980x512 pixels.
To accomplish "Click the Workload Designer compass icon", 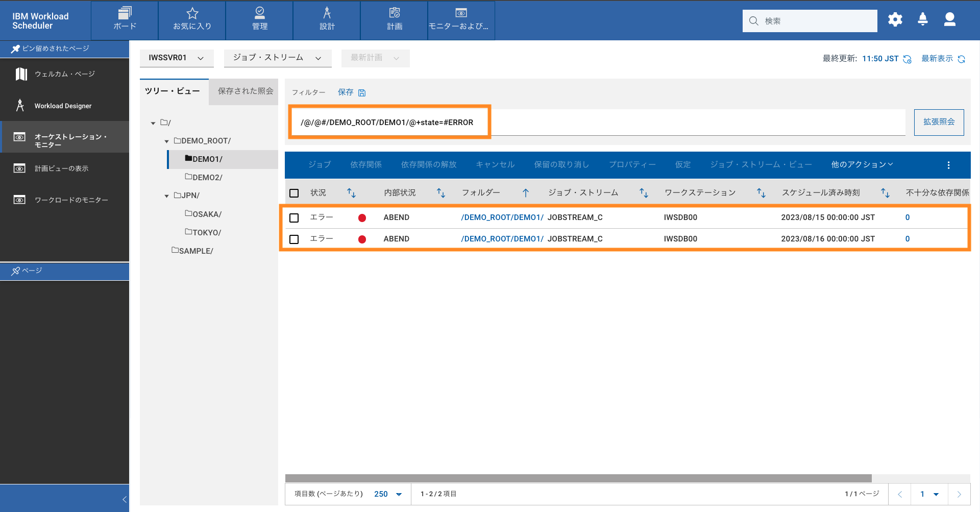I will point(20,105).
